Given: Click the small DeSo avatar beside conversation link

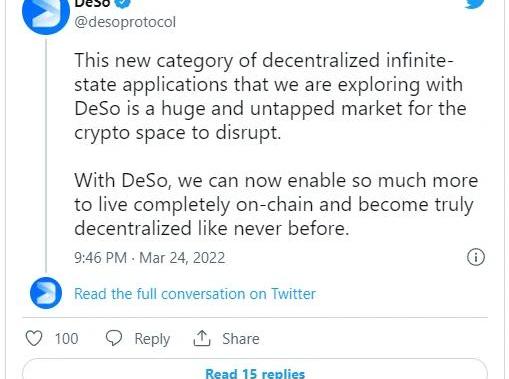Looking at the screenshot, I should tap(46, 293).
